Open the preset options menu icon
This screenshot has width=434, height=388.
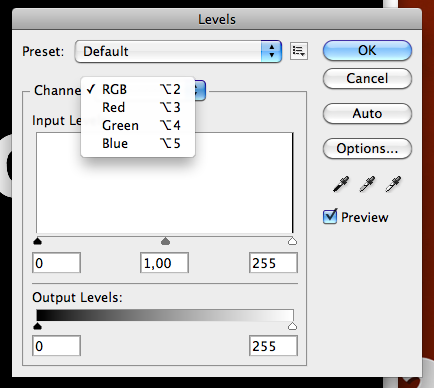pos(299,51)
